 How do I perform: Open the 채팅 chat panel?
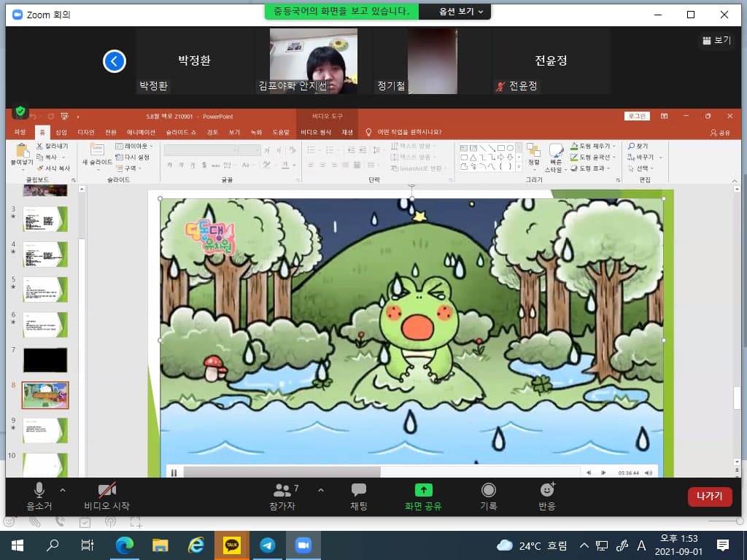(358, 497)
